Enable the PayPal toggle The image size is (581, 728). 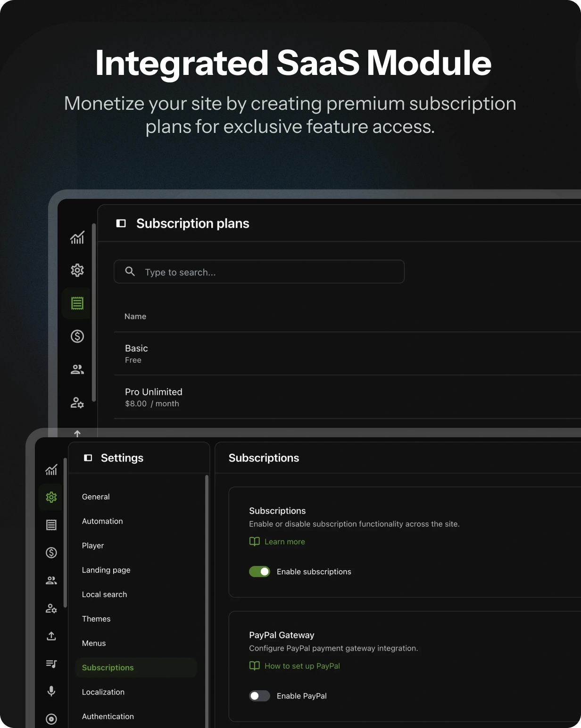259,695
